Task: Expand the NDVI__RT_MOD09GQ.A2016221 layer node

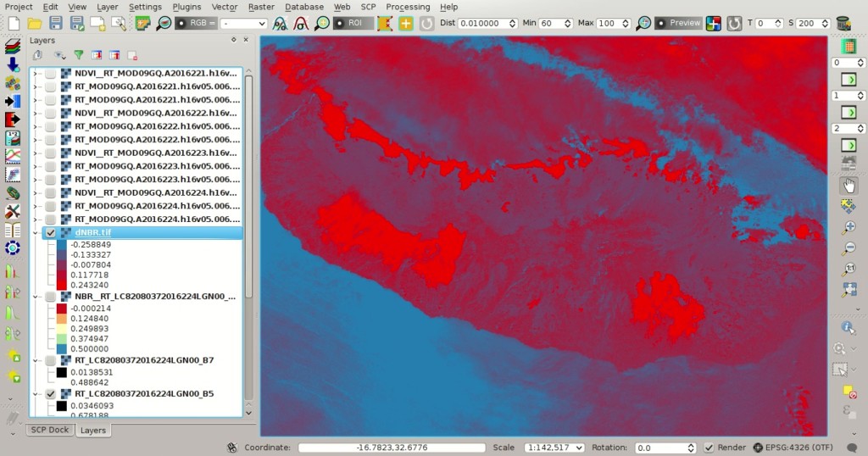Action: point(36,74)
